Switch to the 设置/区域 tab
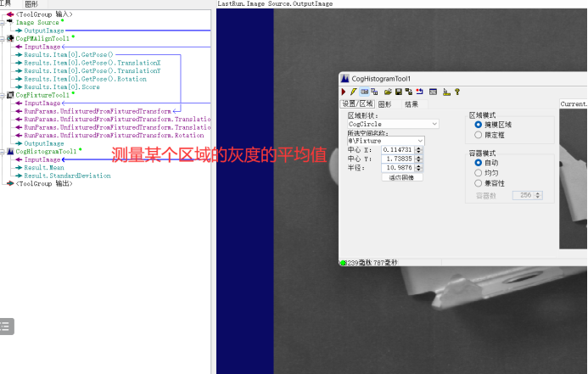Screen dimensions: 588x374 point(357,103)
